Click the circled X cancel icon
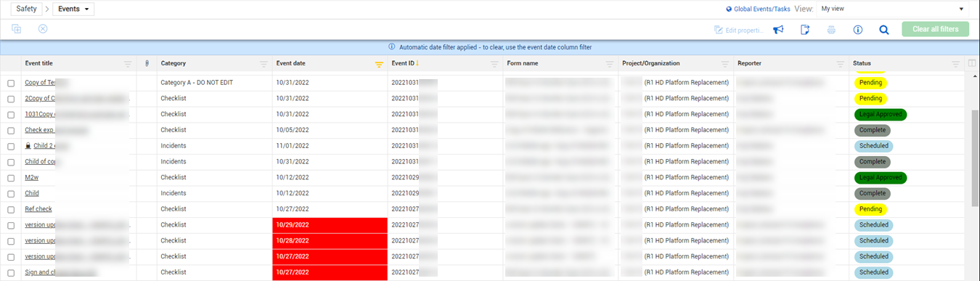Image resolution: width=980 pixels, height=281 pixels. click(x=43, y=29)
